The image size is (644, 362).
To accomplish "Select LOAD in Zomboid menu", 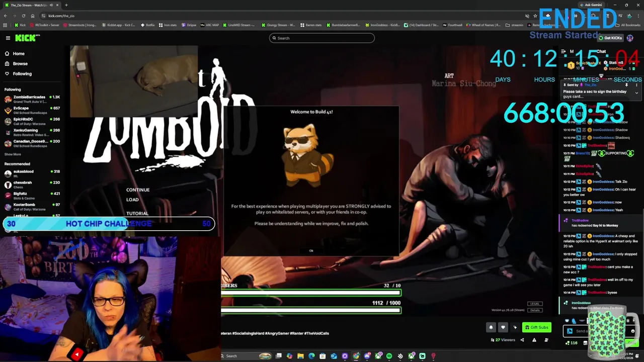I will point(132,200).
